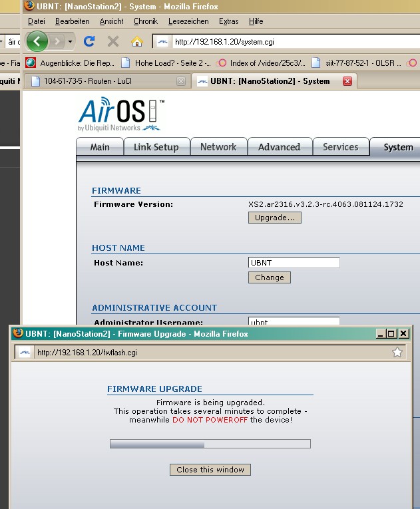This screenshot has height=509, width=420.
Task: Click the Host Name text field
Action: [294, 263]
